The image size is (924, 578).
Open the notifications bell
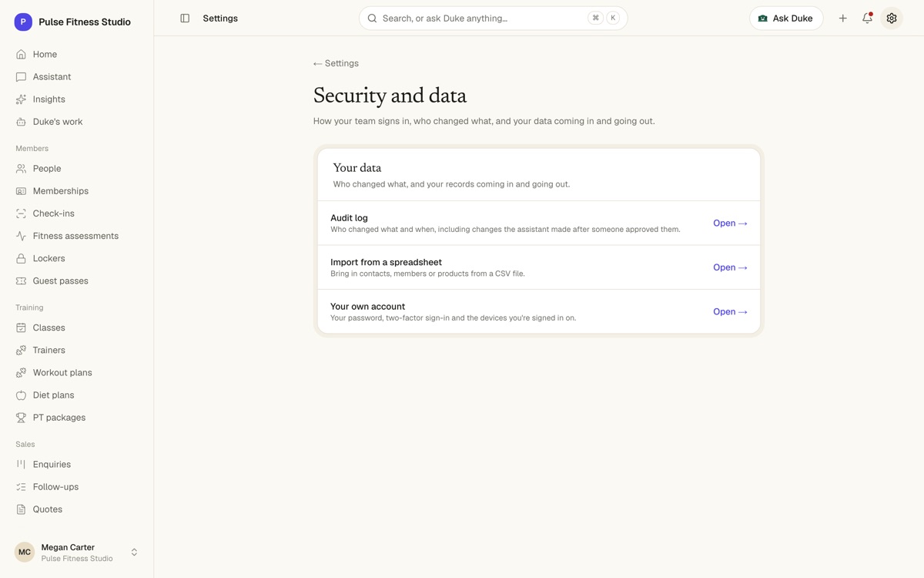[x=867, y=18]
